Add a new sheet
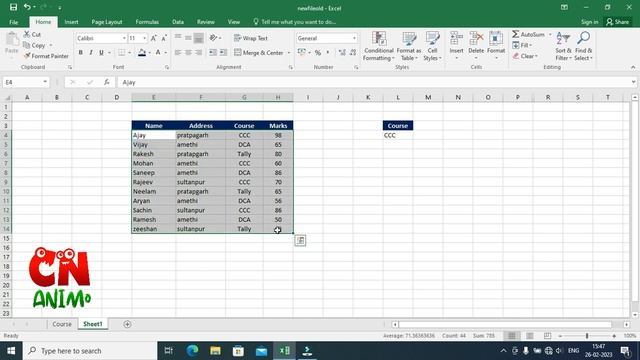The width and height of the screenshot is (640, 360). click(x=127, y=324)
